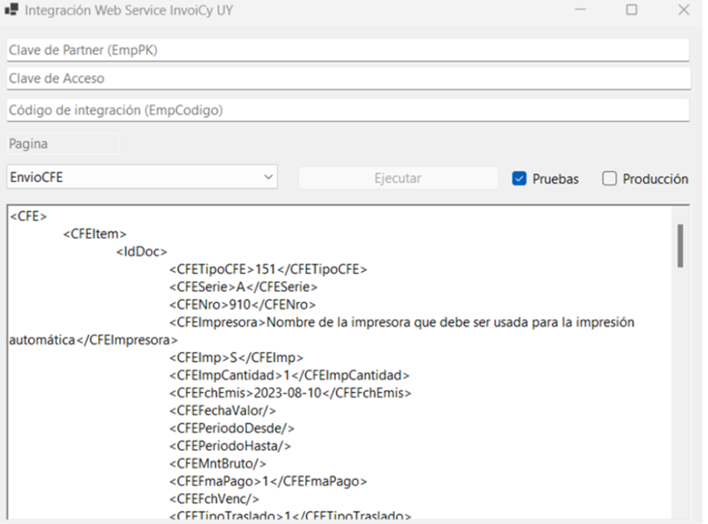Click the CFESerie A line

click(x=243, y=287)
